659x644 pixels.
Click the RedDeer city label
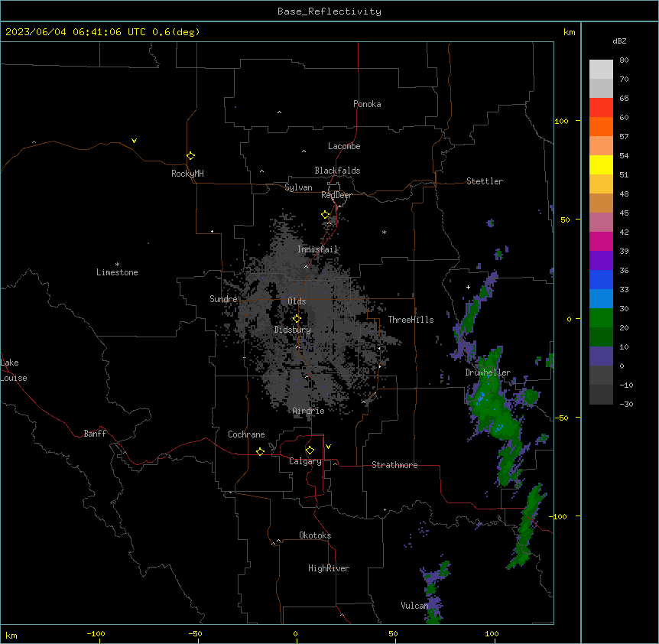[336, 195]
